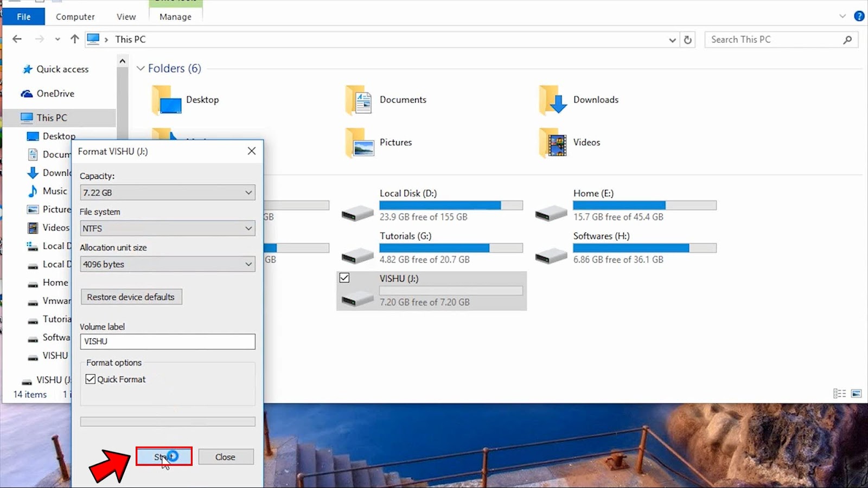
Task: Refresh This PC with the refresh icon
Action: tap(687, 39)
